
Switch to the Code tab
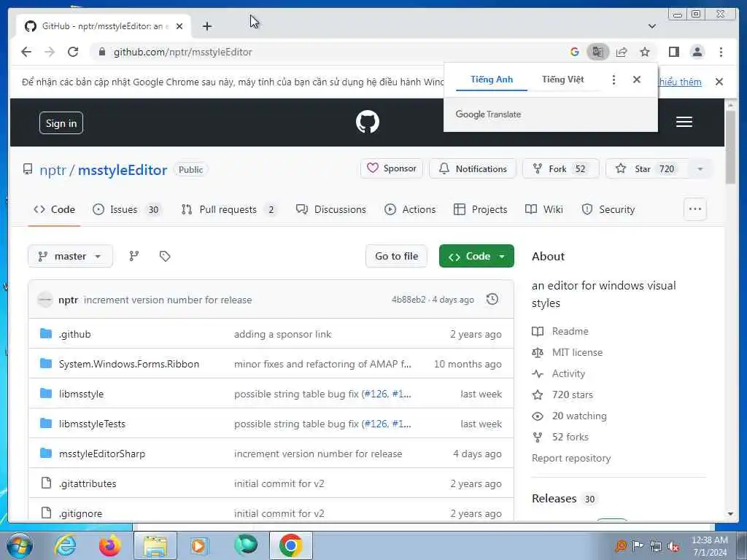pyautogui.click(x=54, y=209)
